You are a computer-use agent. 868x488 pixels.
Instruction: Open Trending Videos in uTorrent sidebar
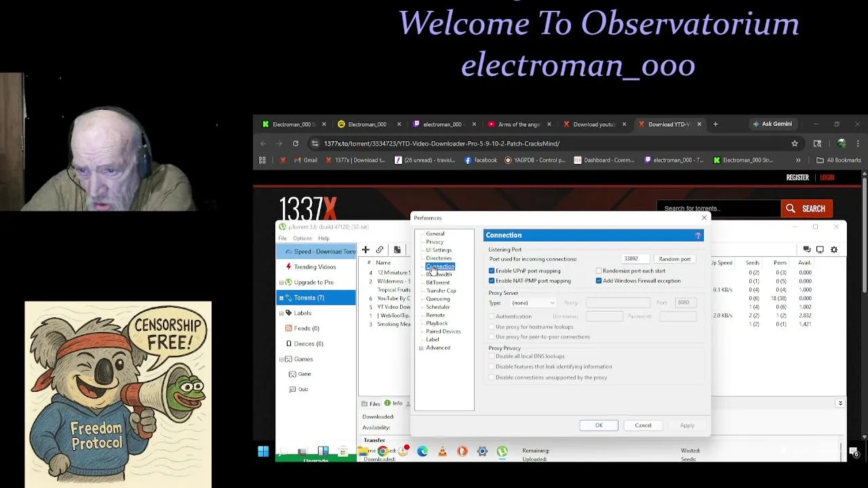315,267
